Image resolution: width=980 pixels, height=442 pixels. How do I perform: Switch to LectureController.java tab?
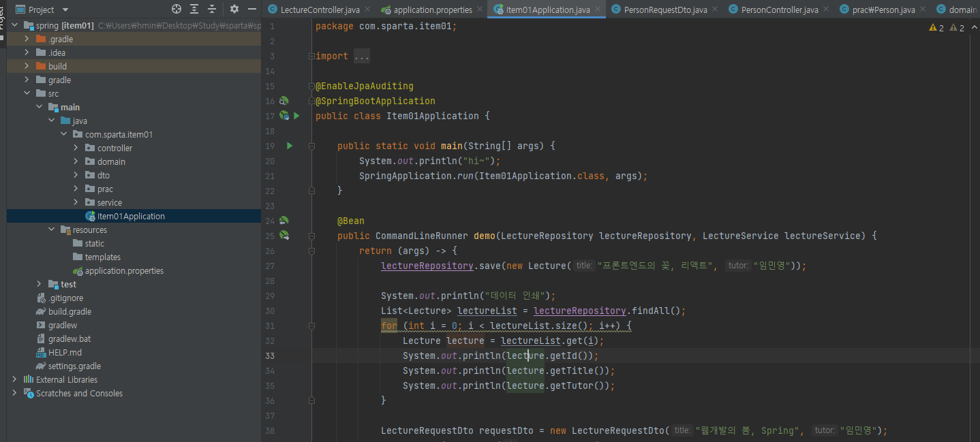pyautogui.click(x=320, y=10)
